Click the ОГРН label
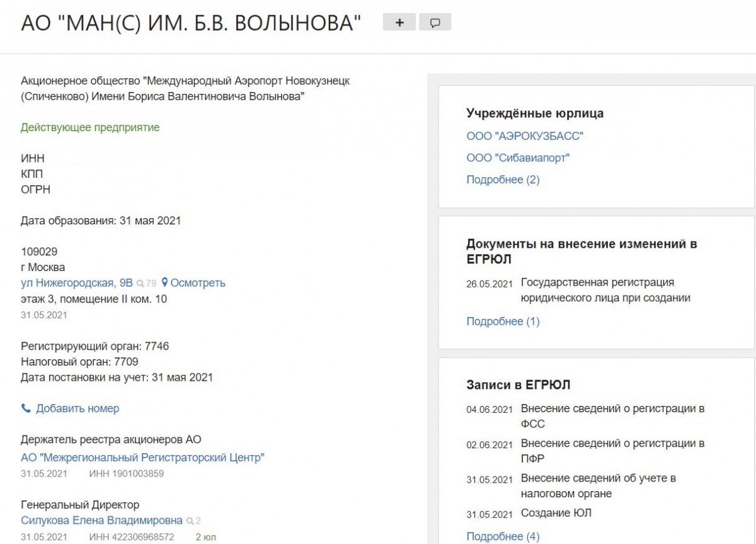Image resolution: width=756 pixels, height=544 pixels. [35, 190]
